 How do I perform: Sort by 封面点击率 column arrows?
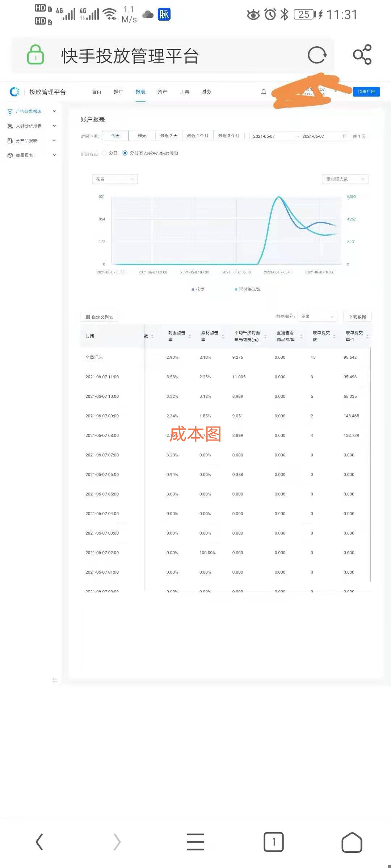coord(190,336)
